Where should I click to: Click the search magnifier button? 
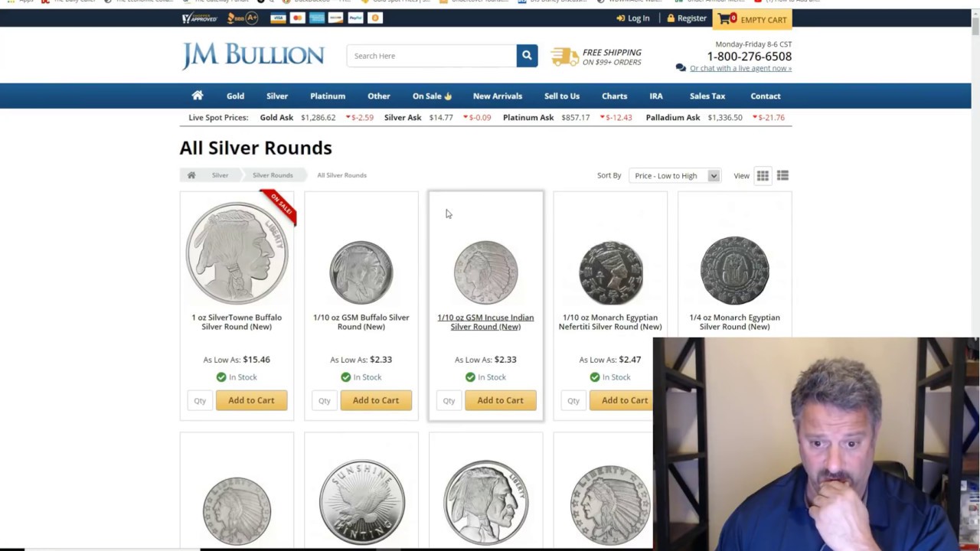point(527,56)
